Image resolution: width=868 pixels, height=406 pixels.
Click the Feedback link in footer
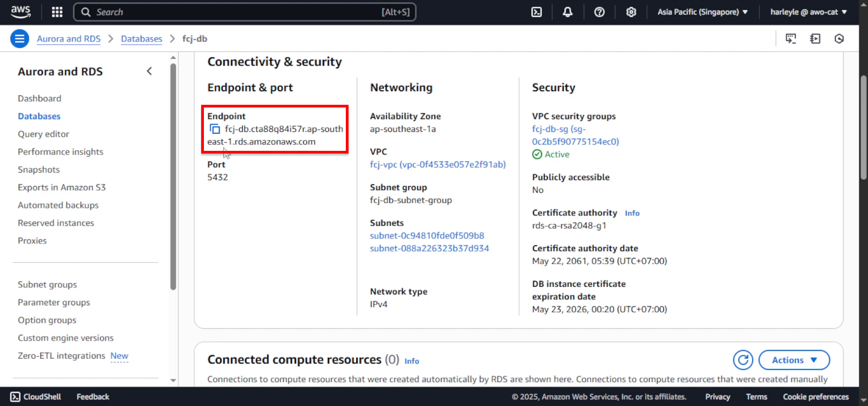point(93,397)
